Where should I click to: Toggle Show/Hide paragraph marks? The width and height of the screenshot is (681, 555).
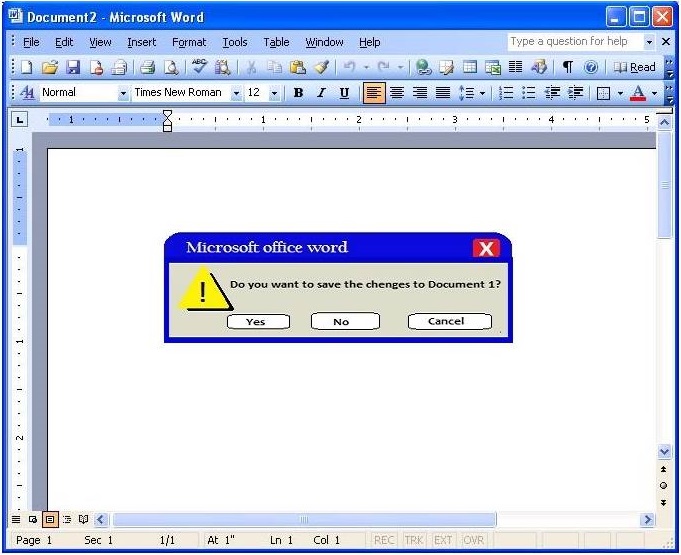568,67
